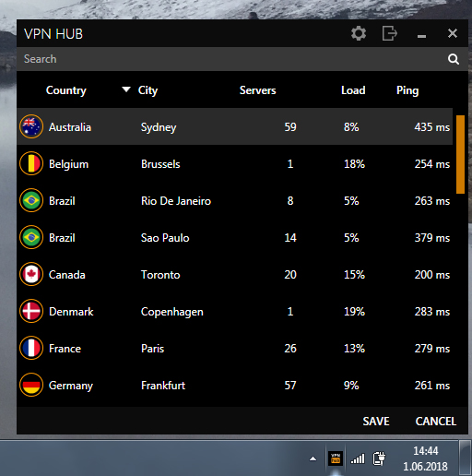Click the 379 ms ping value
472x476 pixels.
coord(432,238)
